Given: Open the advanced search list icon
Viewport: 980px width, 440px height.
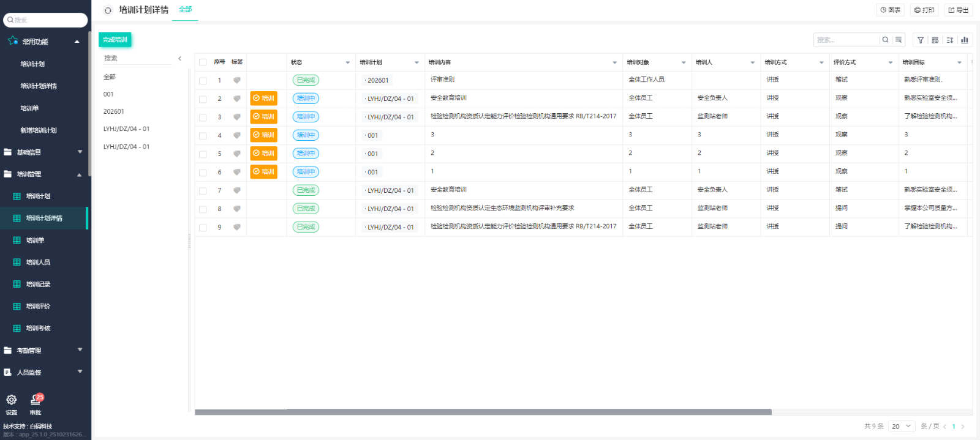Looking at the screenshot, I should [899, 40].
